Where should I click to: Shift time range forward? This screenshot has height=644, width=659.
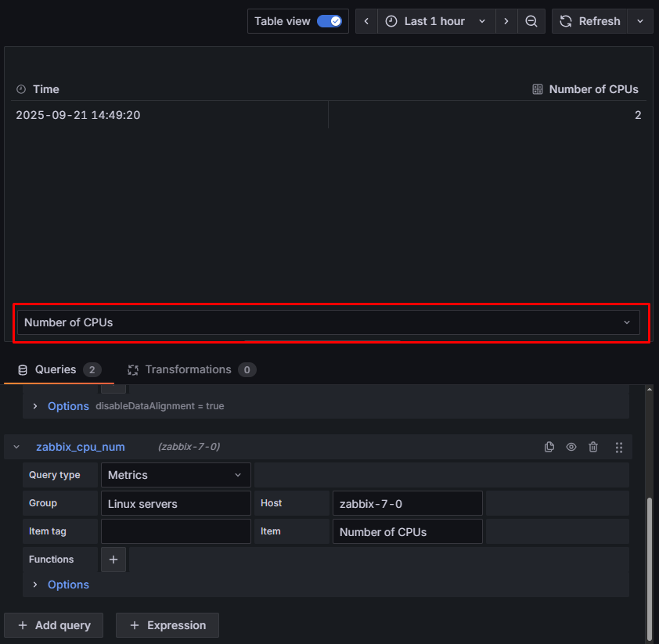pyautogui.click(x=506, y=21)
